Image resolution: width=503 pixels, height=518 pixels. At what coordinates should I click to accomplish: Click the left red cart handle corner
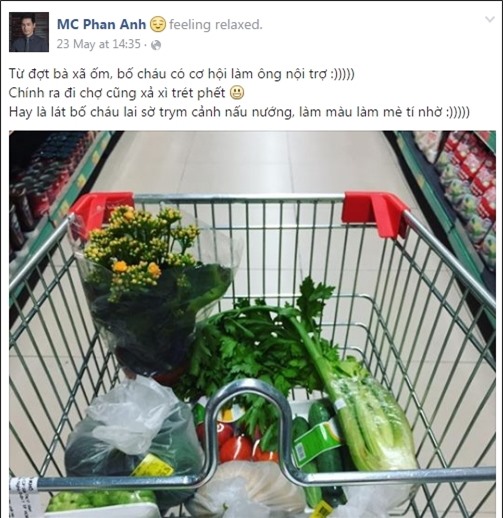click(x=101, y=209)
